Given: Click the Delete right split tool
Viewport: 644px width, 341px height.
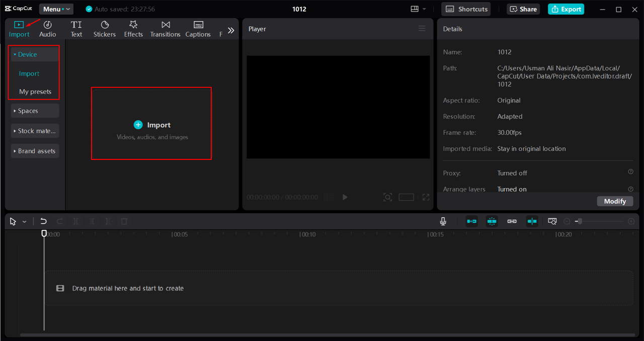Looking at the screenshot, I should [x=108, y=221].
